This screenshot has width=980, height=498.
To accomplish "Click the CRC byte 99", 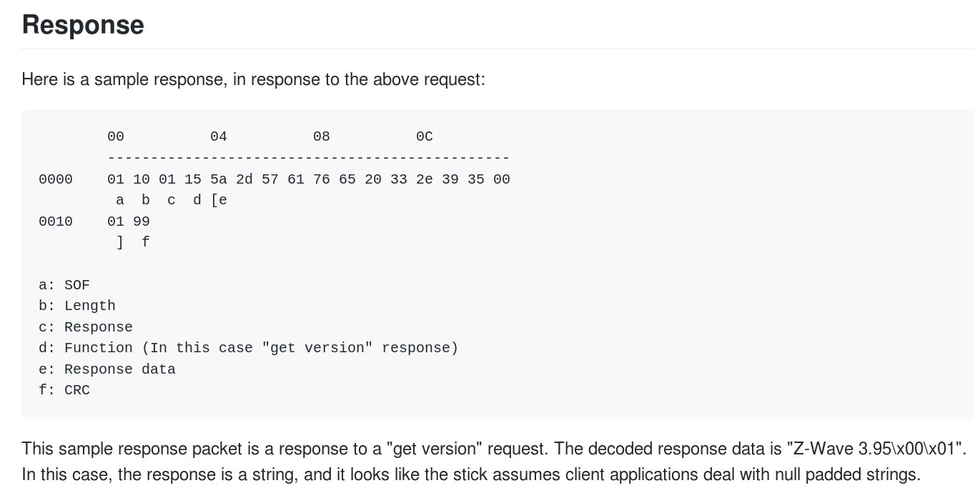I will [x=142, y=221].
